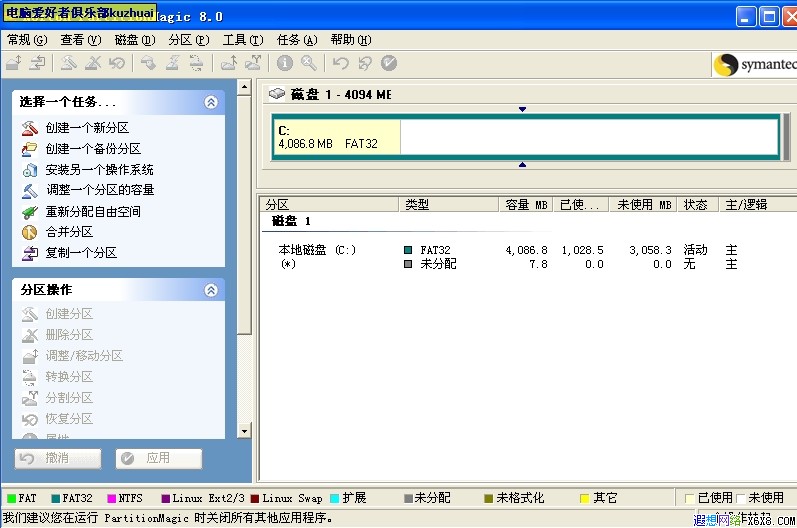The width and height of the screenshot is (797, 528).
Task: Click the purple Linux Ext2/3 legend swatch
Action: pos(165,498)
